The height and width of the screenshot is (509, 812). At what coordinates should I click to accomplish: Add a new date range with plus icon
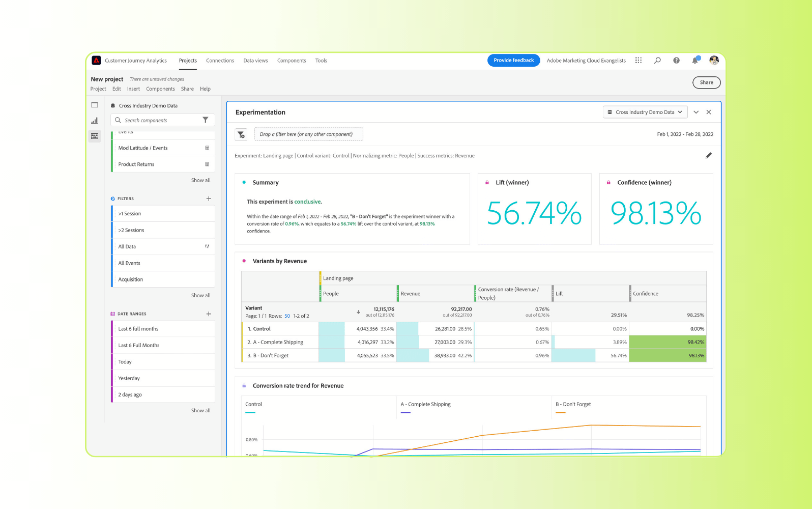coord(209,314)
